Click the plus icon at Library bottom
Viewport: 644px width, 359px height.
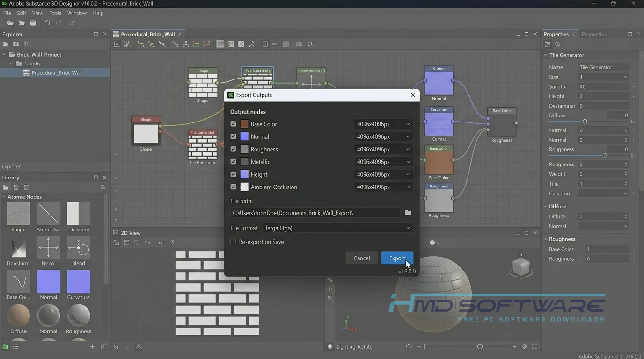[x=92, y=346]
